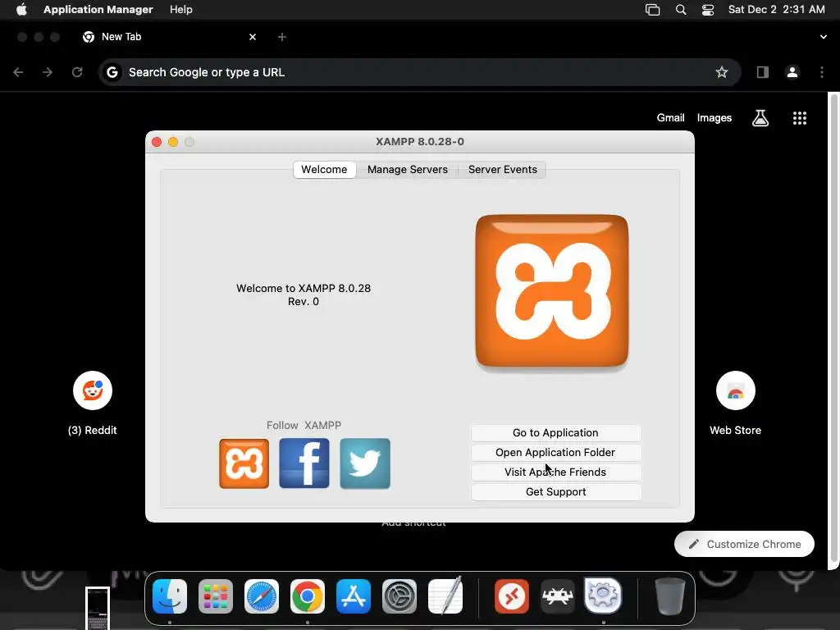Open Finder from the Dock
This screenshot has width=840, height=630.
pyautogui.click(x=170, y=596)
